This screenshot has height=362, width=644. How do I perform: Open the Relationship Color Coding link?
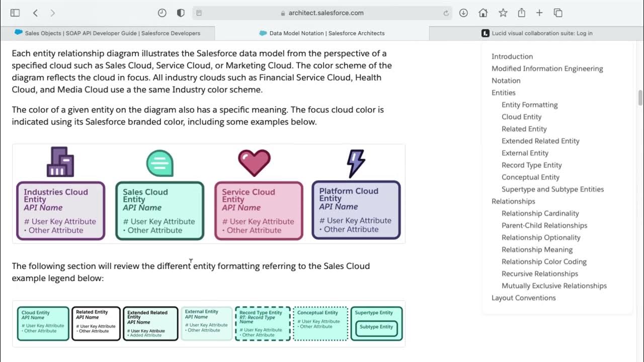(544, 261)
